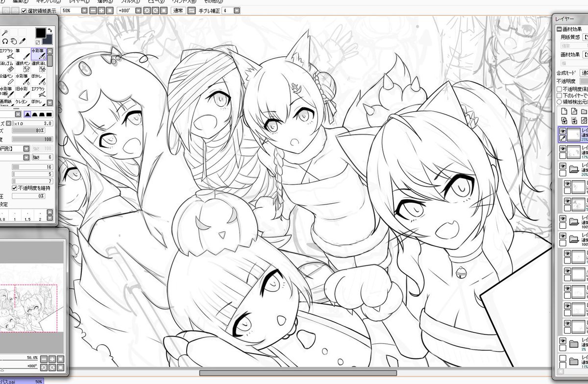Open the 用紙質感 paper texture dropdown
The height and width of the screenshot is (384, 588).
(586, 37)
